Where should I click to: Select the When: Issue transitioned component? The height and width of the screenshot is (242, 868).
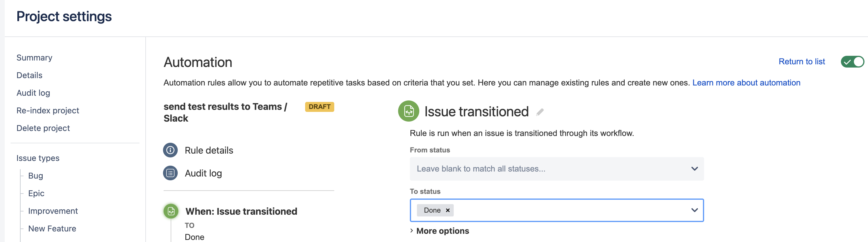tap(241, 211)
